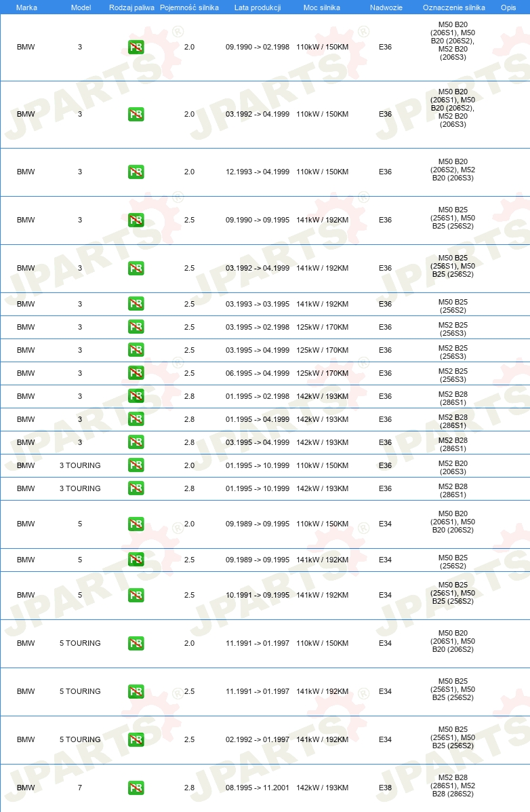
Task: Click model cell 7 in last row
Action: click(80, 788)
